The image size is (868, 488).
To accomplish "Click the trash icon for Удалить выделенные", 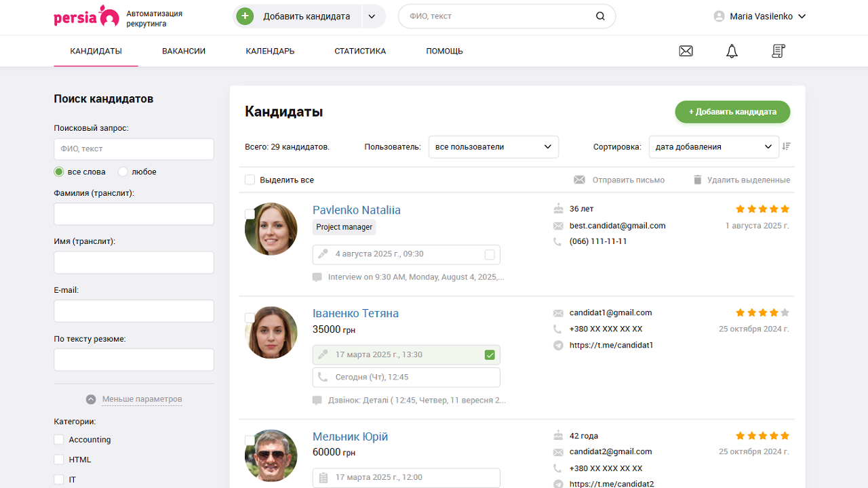I will pos(698,180).
